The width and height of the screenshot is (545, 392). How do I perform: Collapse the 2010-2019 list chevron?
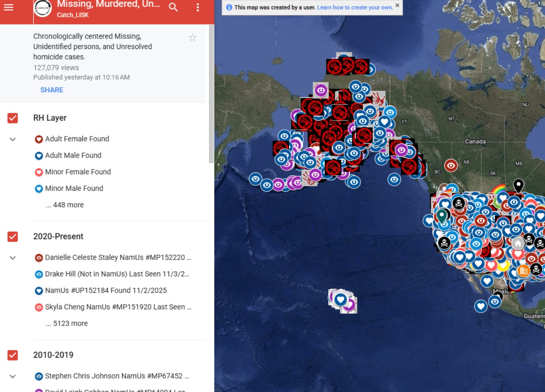[13, 376]
